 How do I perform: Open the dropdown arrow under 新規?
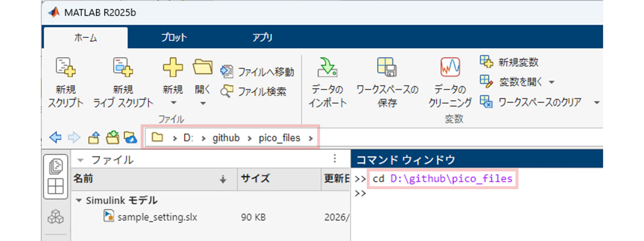pos(174,103)
